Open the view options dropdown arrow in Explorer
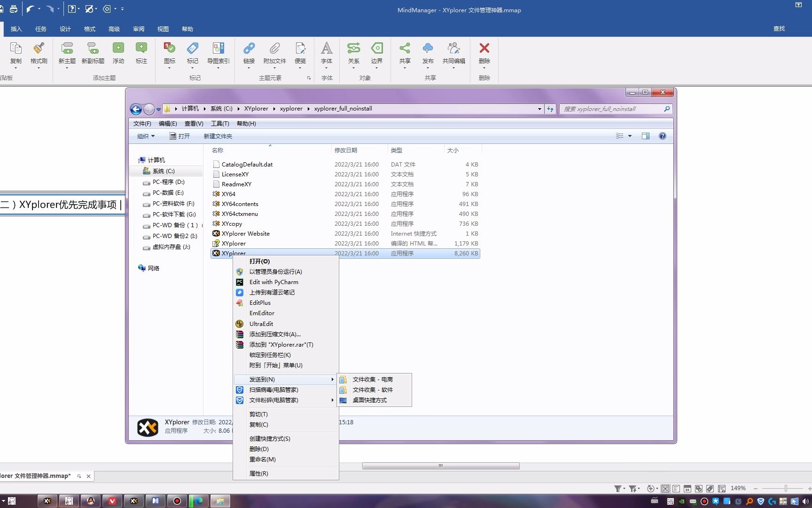Screen dimensions: 812x508 click(x=630, y=136)
